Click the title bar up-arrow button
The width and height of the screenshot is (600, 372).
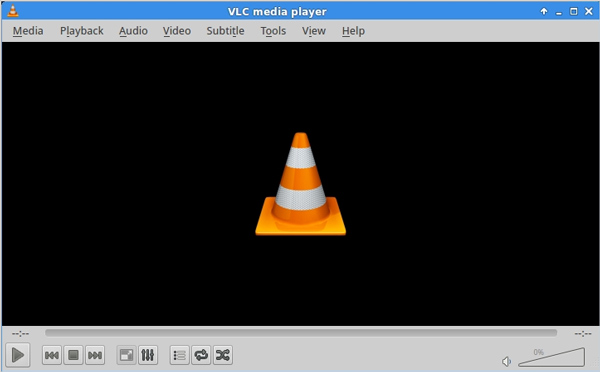(x=544, y=11)
